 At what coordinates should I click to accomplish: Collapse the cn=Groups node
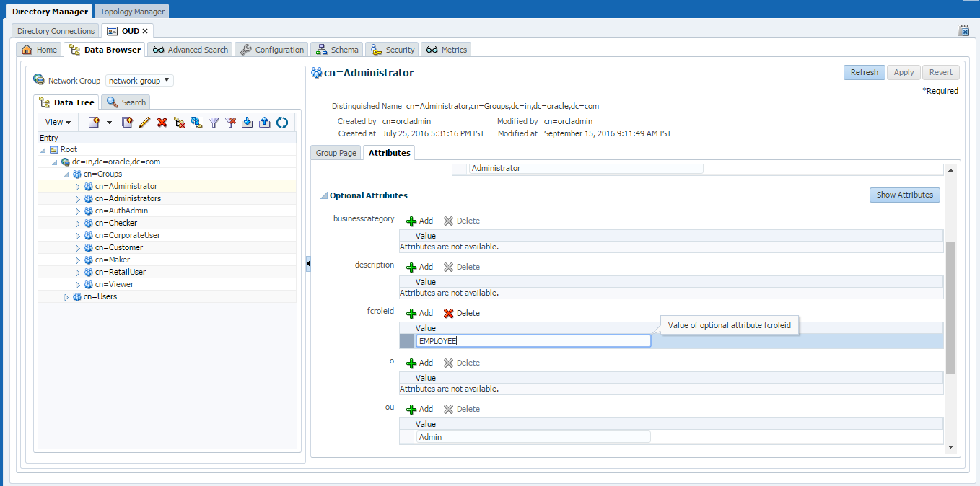point(66,174)
